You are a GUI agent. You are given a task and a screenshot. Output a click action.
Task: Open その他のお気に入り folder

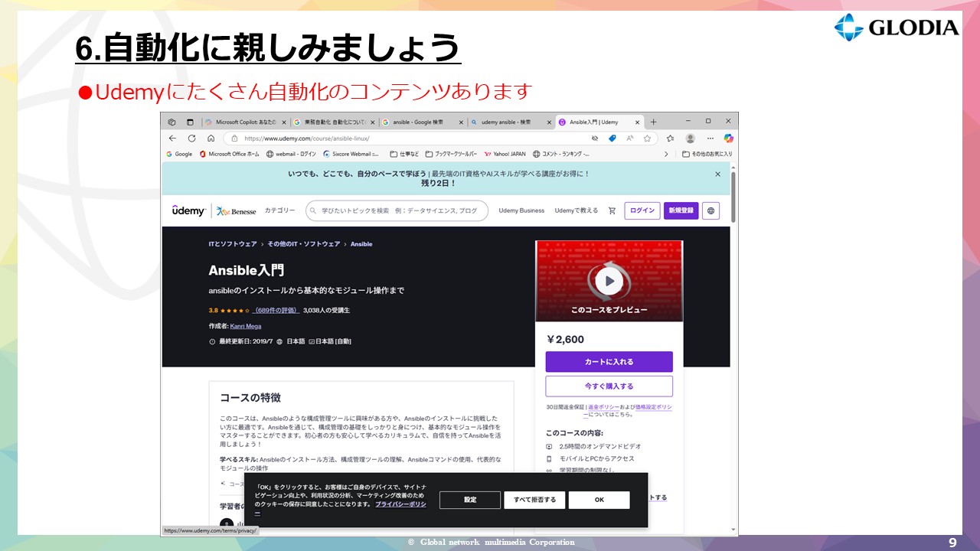(x=706, y=154)
